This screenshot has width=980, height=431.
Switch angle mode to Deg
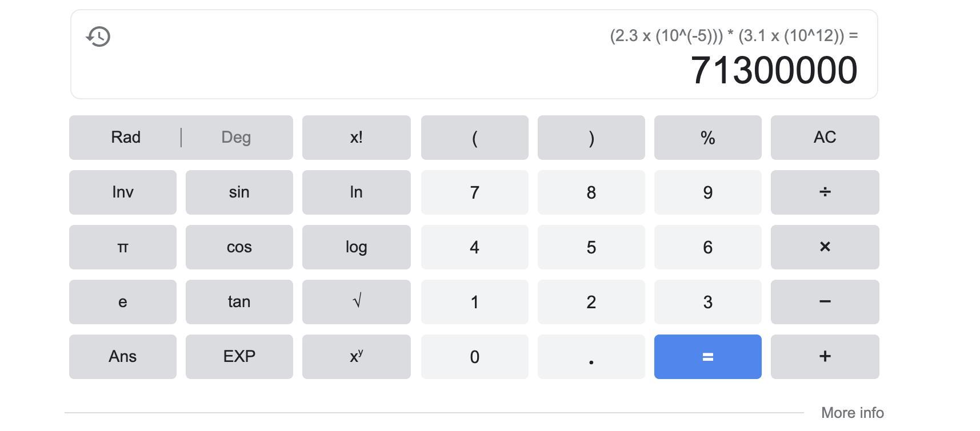pos(236,138)
